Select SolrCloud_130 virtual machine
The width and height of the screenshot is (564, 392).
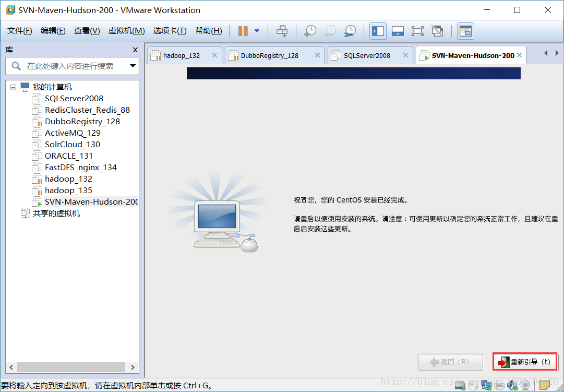click(73, 145)
